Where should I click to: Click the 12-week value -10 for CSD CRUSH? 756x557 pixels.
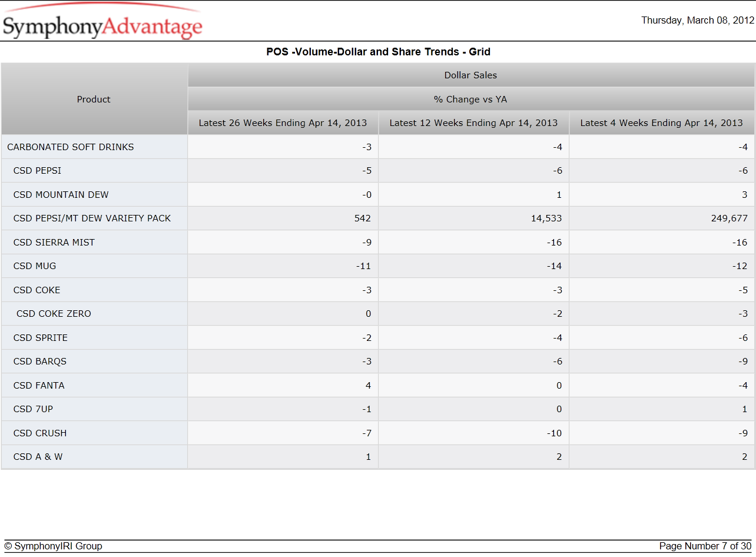555,433
